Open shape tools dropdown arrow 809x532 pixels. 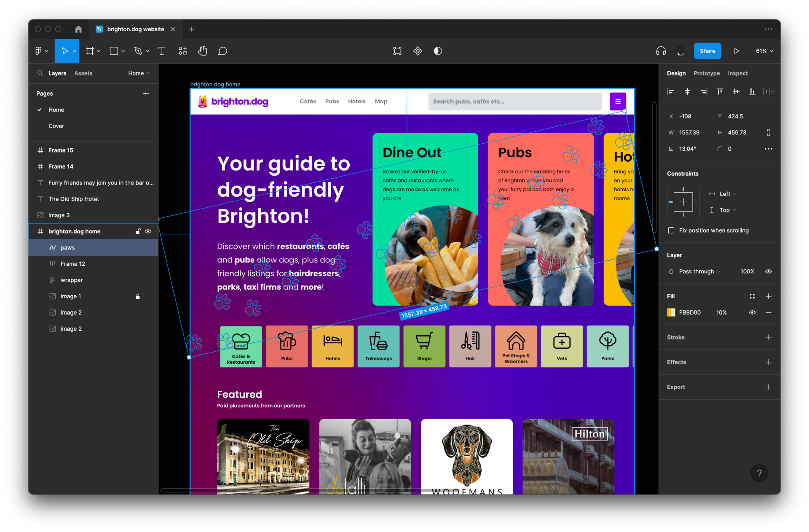123,51
